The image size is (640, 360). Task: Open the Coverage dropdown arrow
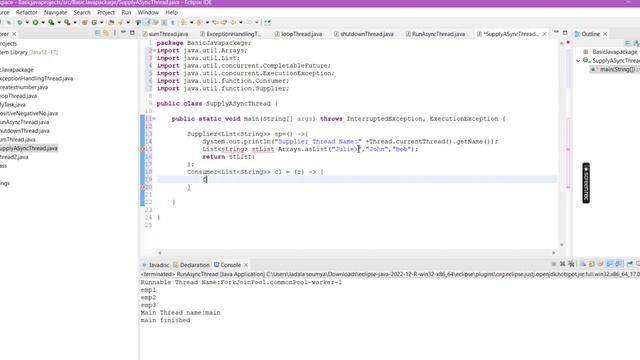tap(59, 22)
